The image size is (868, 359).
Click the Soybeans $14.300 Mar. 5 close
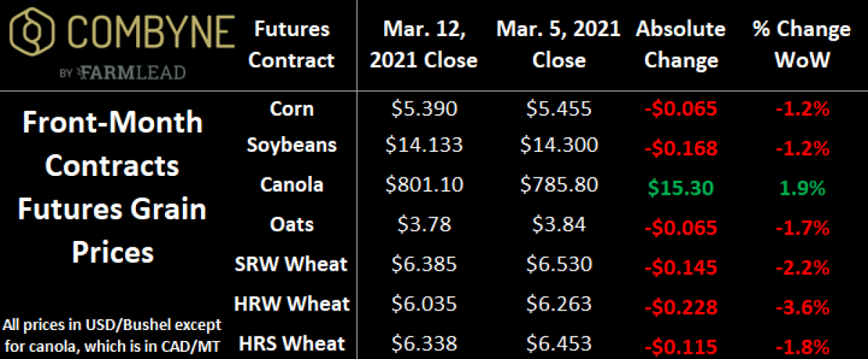(558, 145)
